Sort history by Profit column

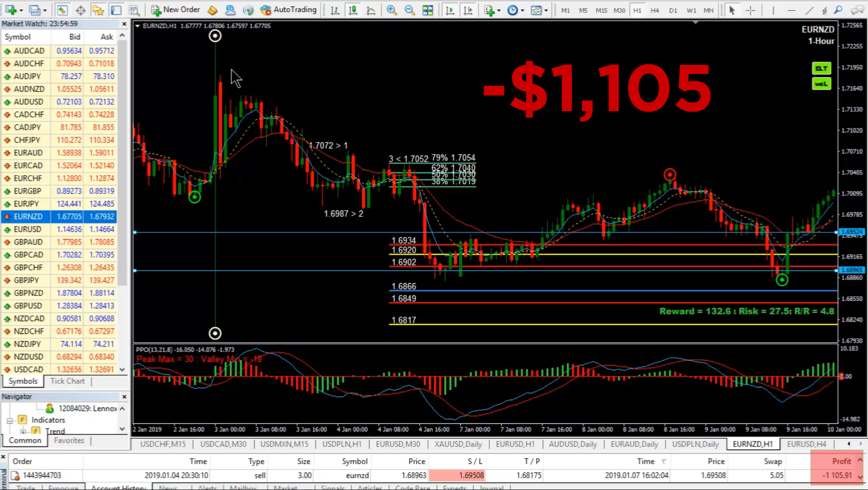click(x=841, y=461)
